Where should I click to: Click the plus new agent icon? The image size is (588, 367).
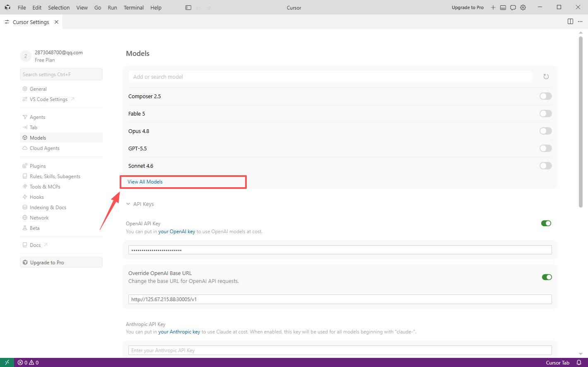[493, 7]
